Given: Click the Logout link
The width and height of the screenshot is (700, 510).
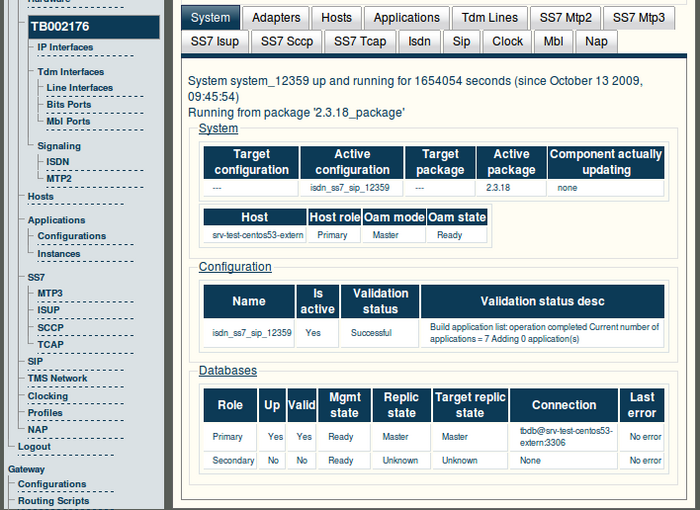Looking at the screenshot, I should click(34, 447).
